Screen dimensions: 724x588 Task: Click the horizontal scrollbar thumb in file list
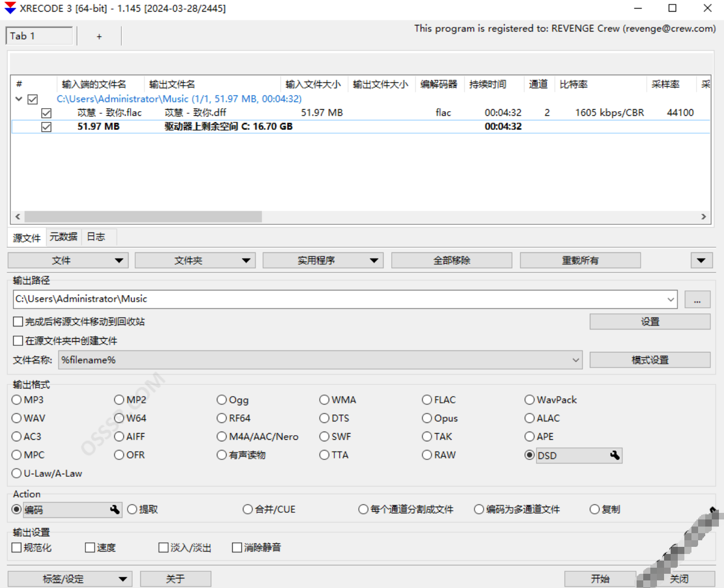[x=143, y=217]
